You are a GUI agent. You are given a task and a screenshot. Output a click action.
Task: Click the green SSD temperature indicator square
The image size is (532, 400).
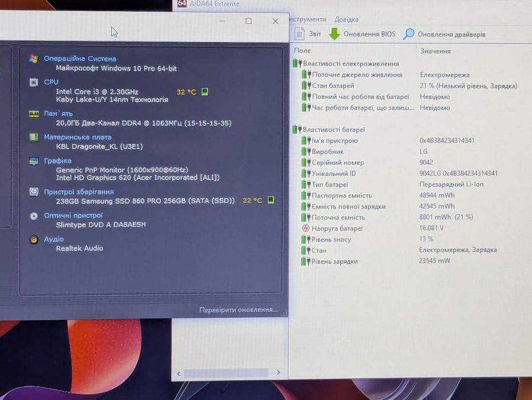[270, 200]
